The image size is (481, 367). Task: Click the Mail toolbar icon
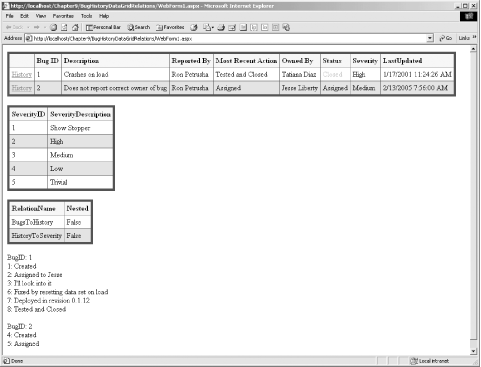click(208, 27)
